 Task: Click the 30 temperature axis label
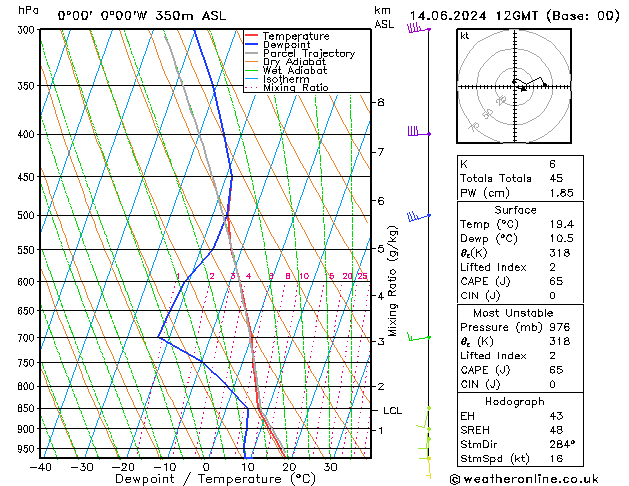point(330,467)
